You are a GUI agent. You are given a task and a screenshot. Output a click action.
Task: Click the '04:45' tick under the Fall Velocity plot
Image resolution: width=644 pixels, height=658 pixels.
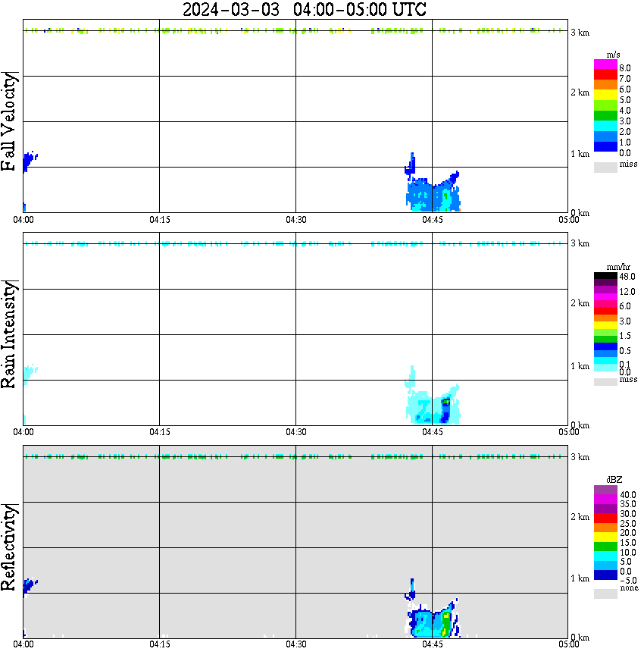click(433, 220)
